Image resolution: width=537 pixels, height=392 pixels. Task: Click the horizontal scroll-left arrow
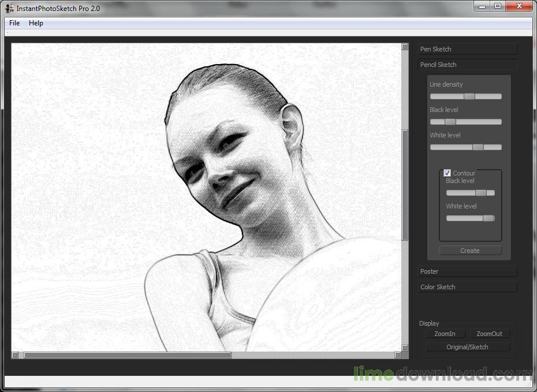[x=15, y=355]
